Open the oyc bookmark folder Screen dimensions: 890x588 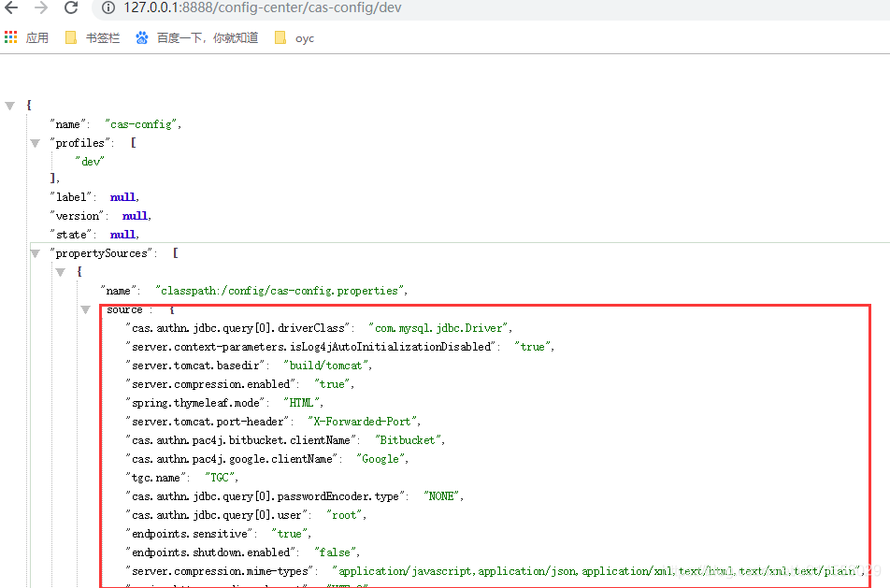click(x=294, y=38)
